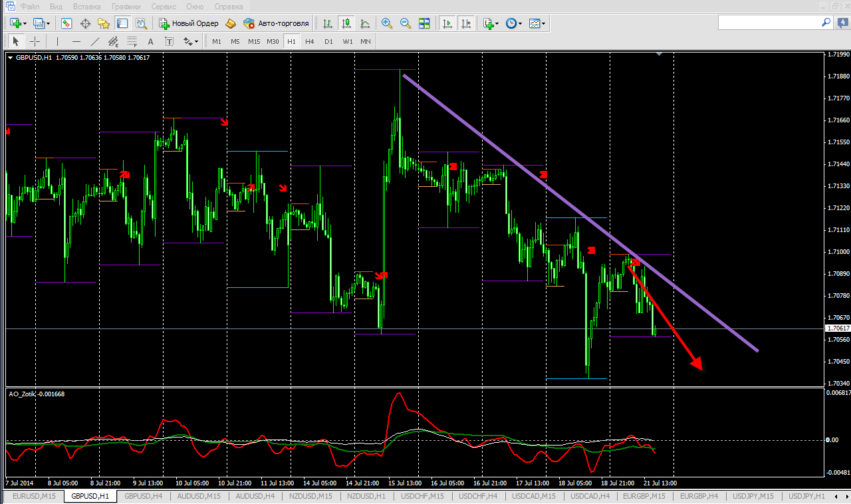Switch chart to bar chart mode
This screenshot has width=851, height=504.
(327, 23)
